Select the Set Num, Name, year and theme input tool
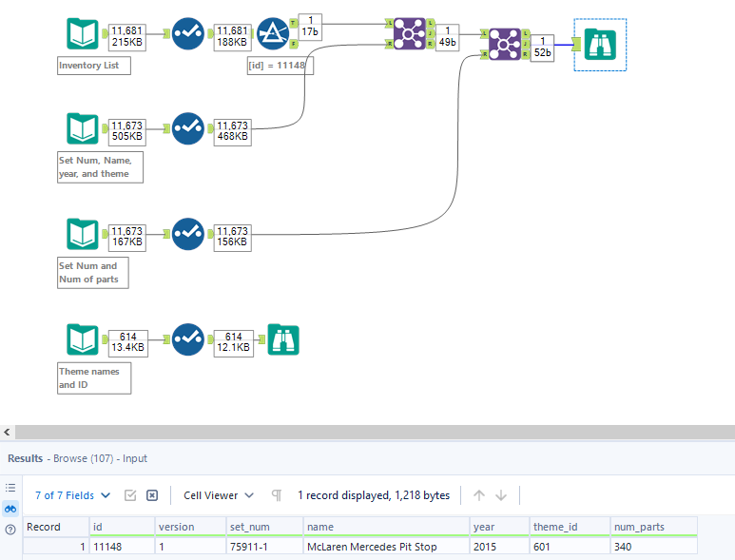This screenshot has height=560, width=735. point(83,128)
